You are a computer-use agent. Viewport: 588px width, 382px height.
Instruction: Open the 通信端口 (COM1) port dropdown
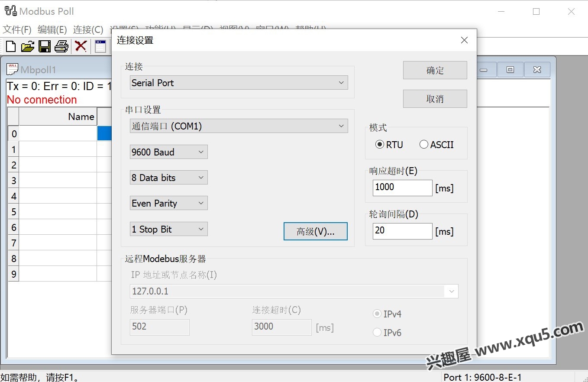click(x=239, y=126)
